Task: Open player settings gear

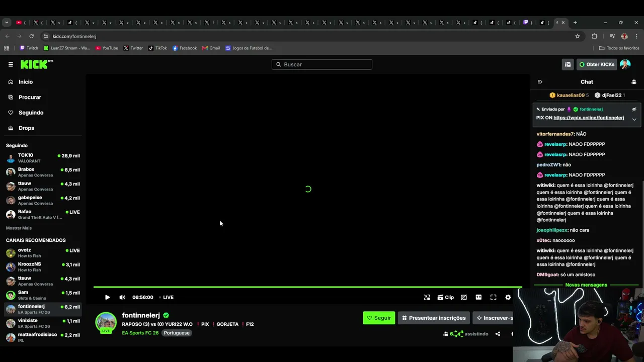Action: [508, 297]
